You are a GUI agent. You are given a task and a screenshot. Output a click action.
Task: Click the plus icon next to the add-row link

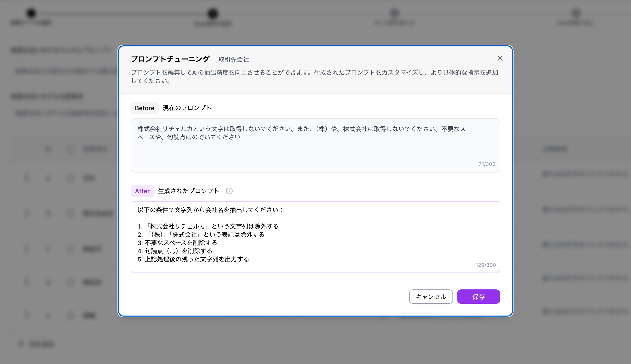pos(21,344)
